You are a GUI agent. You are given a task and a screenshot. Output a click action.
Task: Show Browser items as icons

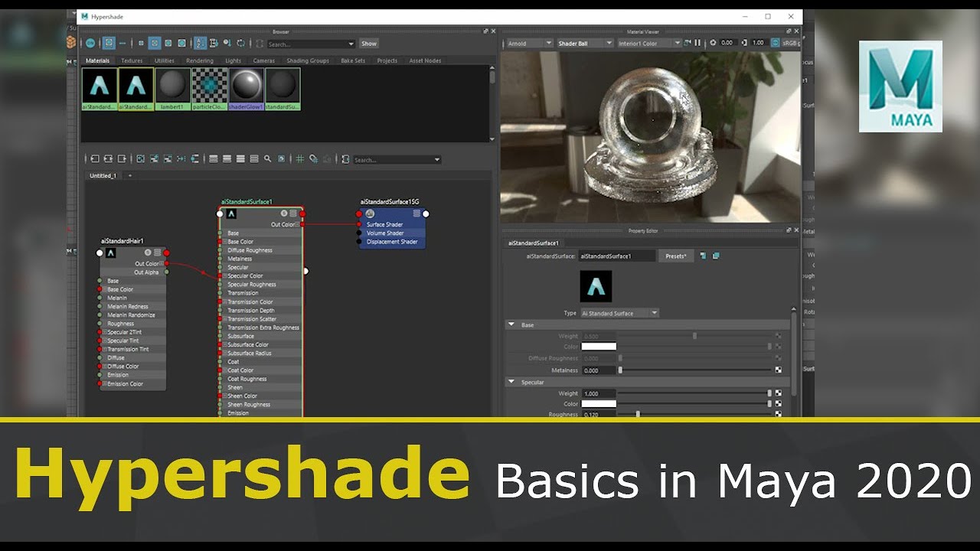tap(109, 44)
